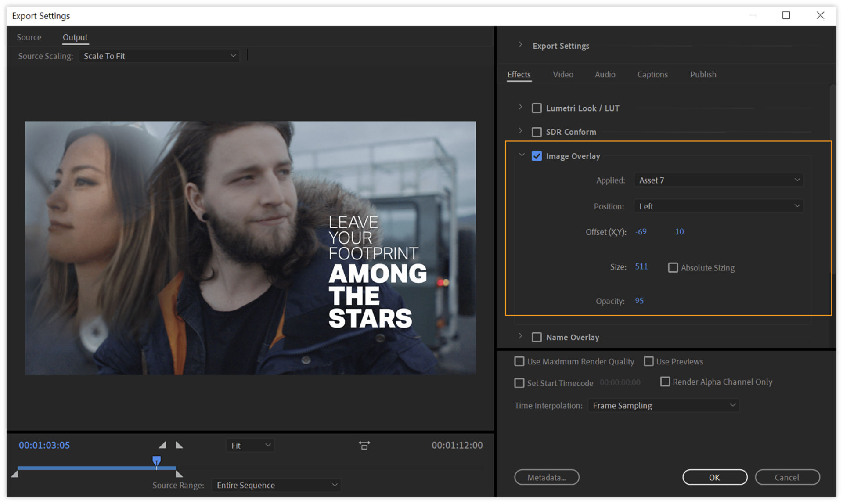Enable Render Alpha Channel Only
Screen dimensions: 843x504
[665, 382]
